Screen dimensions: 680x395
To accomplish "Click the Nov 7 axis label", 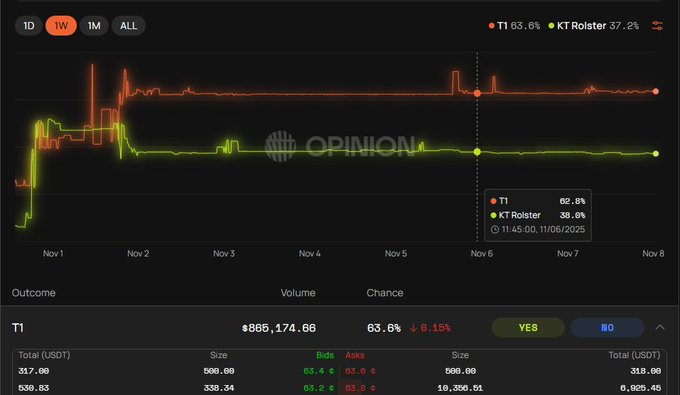I will (x=568, y=253).
